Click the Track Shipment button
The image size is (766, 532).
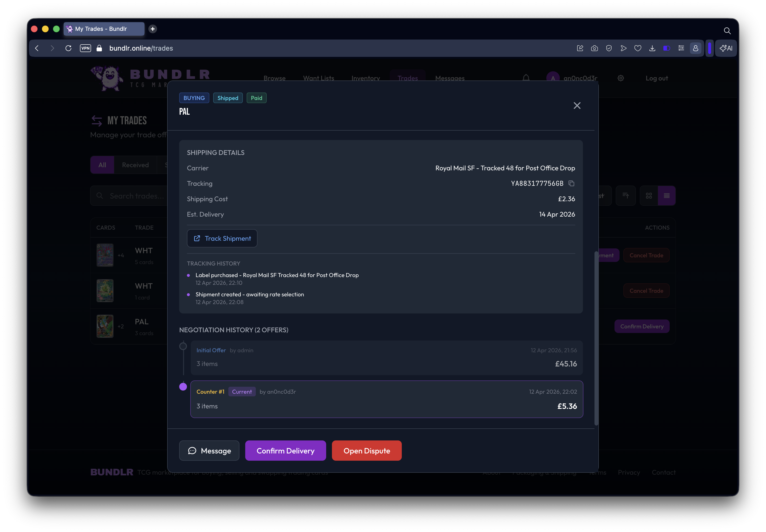point(222,238)
